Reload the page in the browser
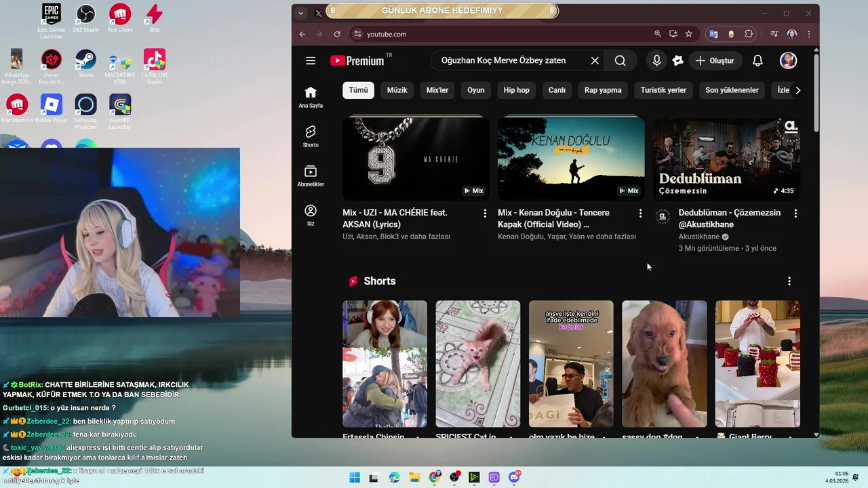 (337, 34)
